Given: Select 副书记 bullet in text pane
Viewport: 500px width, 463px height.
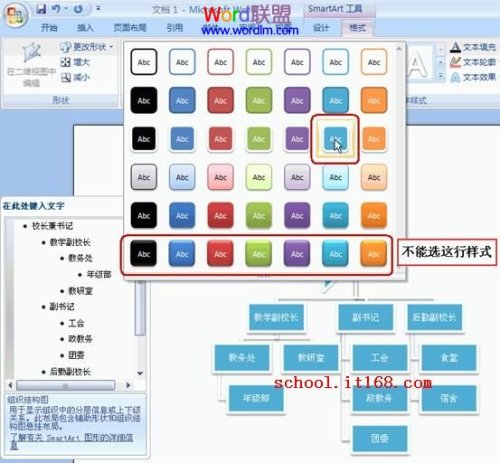Looking at the screenshot, I should pyautogui.click(x=62, y=307).
